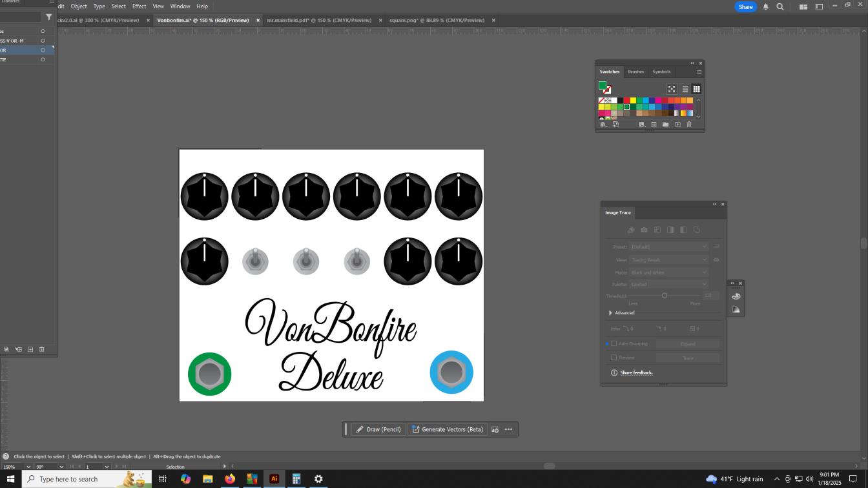Switch to the Brushes tab
Screen dimensions: 868x488
635,72
